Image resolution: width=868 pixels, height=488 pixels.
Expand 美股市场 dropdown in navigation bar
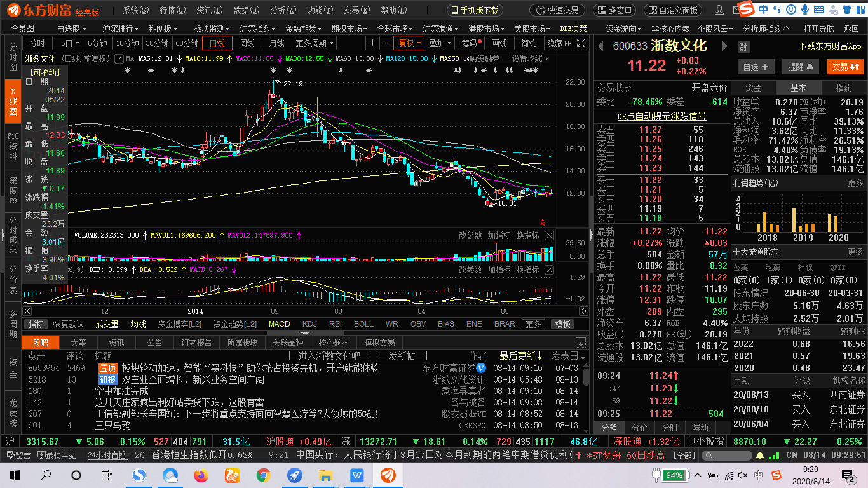(532, 29)
